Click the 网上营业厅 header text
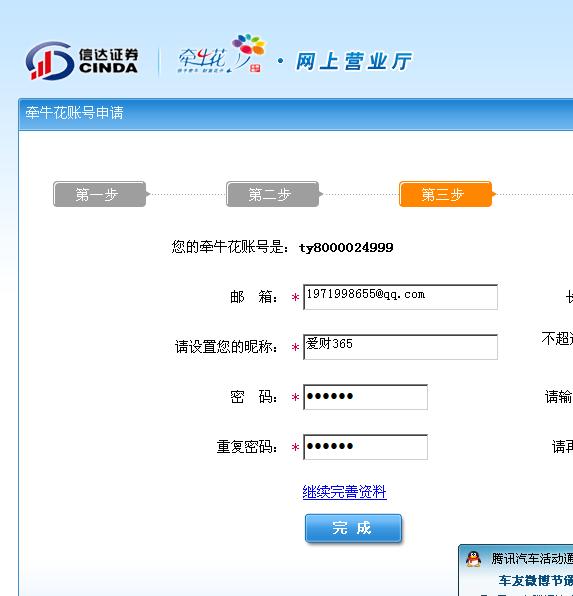Screen dimensions: 573x596 click(354, 62)
